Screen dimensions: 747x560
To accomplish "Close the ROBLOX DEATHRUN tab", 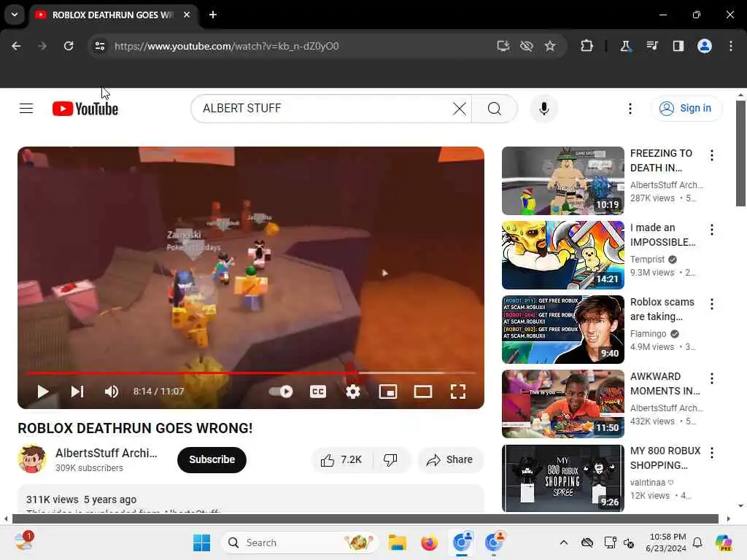I will click(x=187, y=15).
